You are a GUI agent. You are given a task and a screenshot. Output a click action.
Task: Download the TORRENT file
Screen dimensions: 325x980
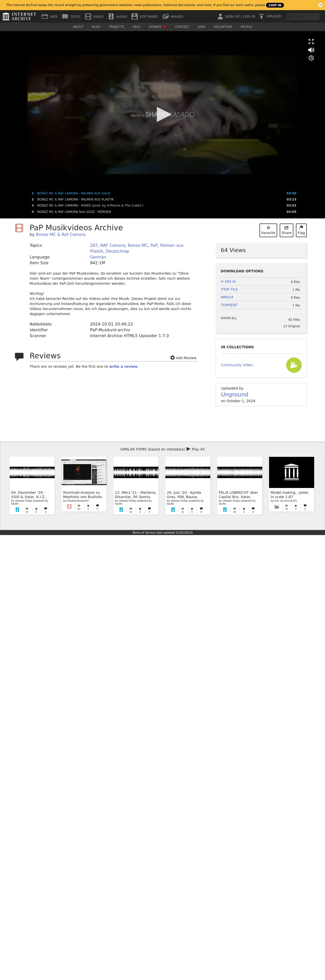(229, 305)
